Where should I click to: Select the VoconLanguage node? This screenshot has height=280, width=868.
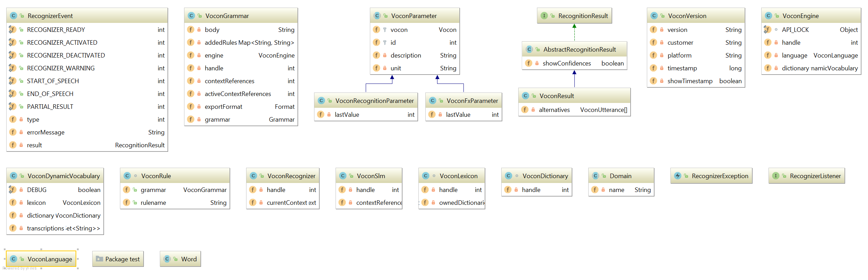coord(41,259)
